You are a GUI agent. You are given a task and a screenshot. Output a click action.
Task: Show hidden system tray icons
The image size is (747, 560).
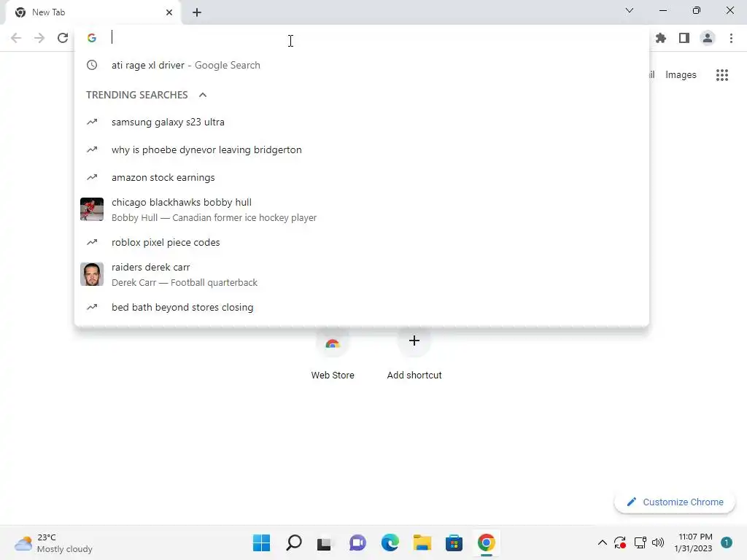[x=602, y=542]
